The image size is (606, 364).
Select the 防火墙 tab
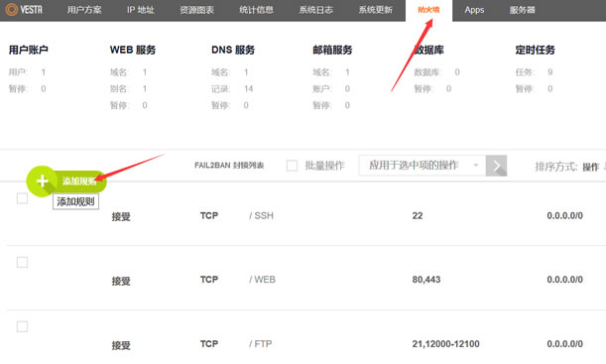(x=428, y=10)
